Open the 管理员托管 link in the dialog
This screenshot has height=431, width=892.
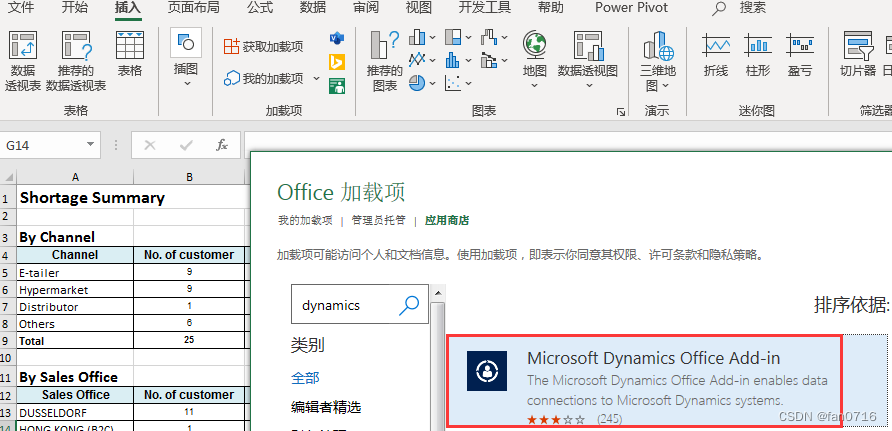point(378,221)
